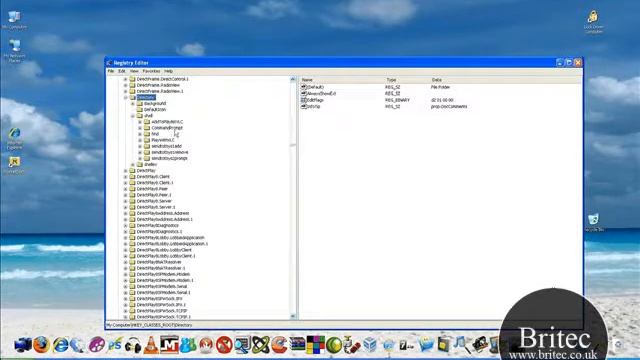Click the File Folder data of (Default)
The height and width of the screenshot is (360, 640).
tap(440, 87)
